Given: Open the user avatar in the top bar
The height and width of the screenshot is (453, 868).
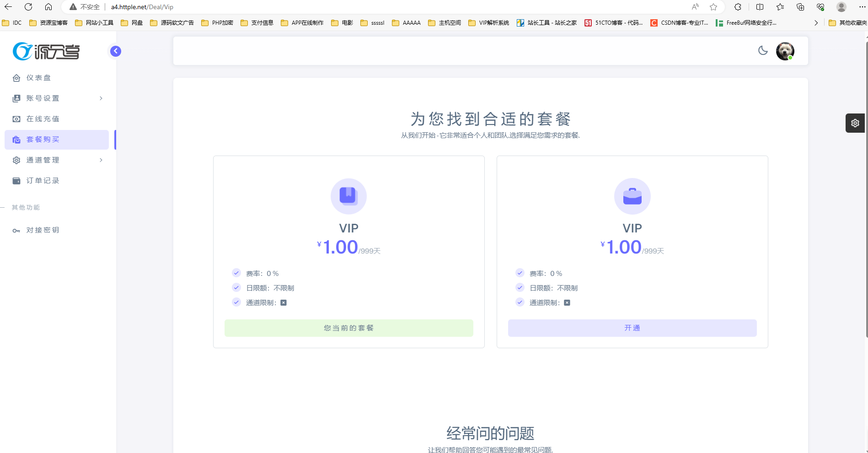Looking at the screenshot, I should point(785,51).
